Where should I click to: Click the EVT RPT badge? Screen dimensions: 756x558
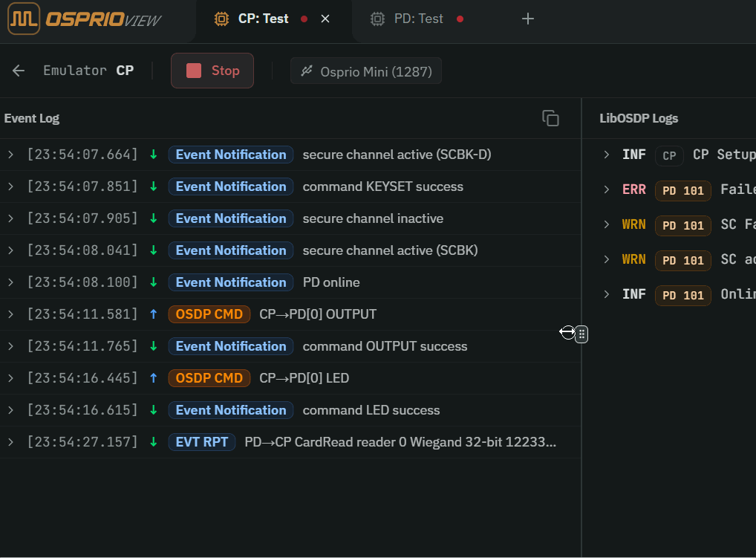coord(201,442)
